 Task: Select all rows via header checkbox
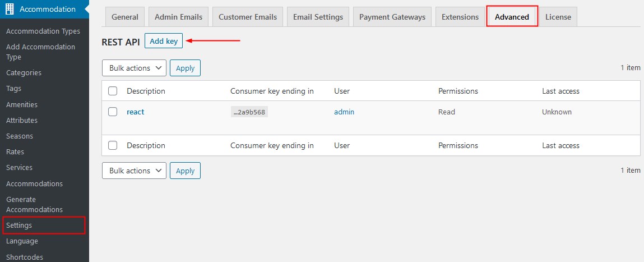(113, 91)
